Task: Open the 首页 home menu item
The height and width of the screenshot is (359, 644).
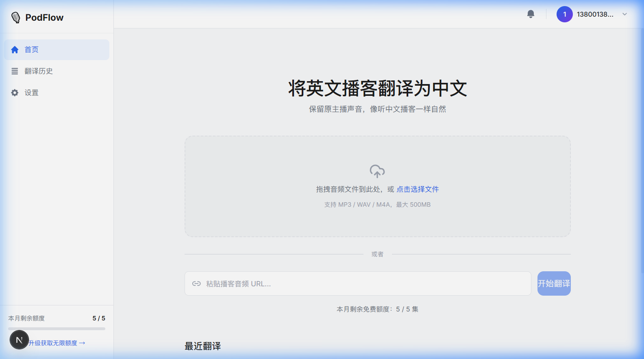Action: tap(57, 50)
